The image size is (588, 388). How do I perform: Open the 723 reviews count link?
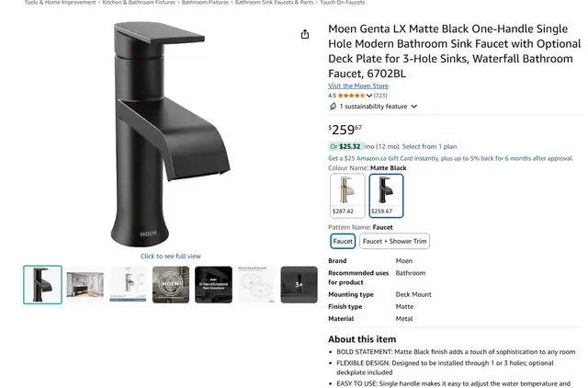pos(380,96)
